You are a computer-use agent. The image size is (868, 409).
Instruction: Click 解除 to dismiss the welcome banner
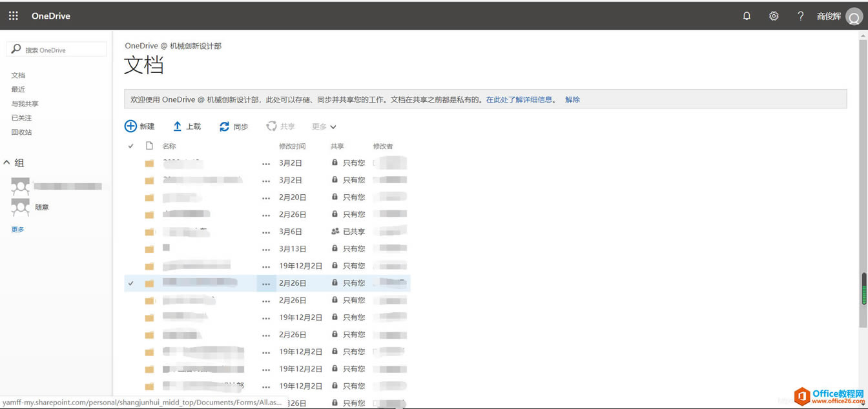point(572,100)
